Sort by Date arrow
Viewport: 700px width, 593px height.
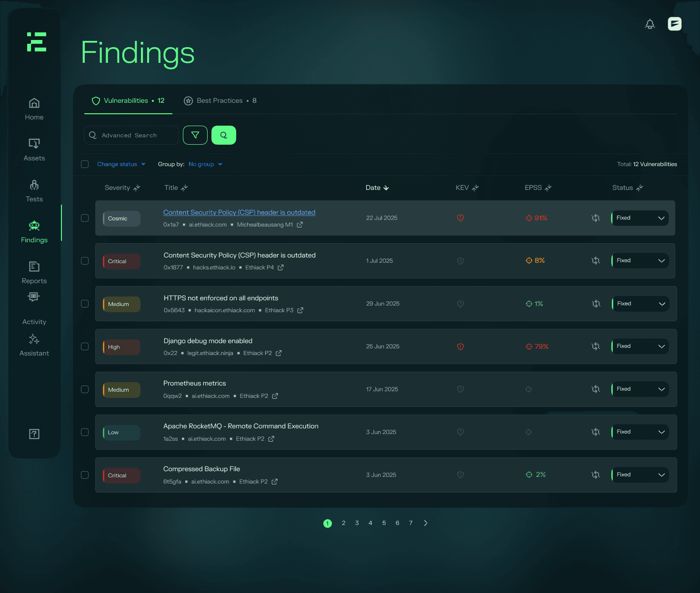coord(386,188)
